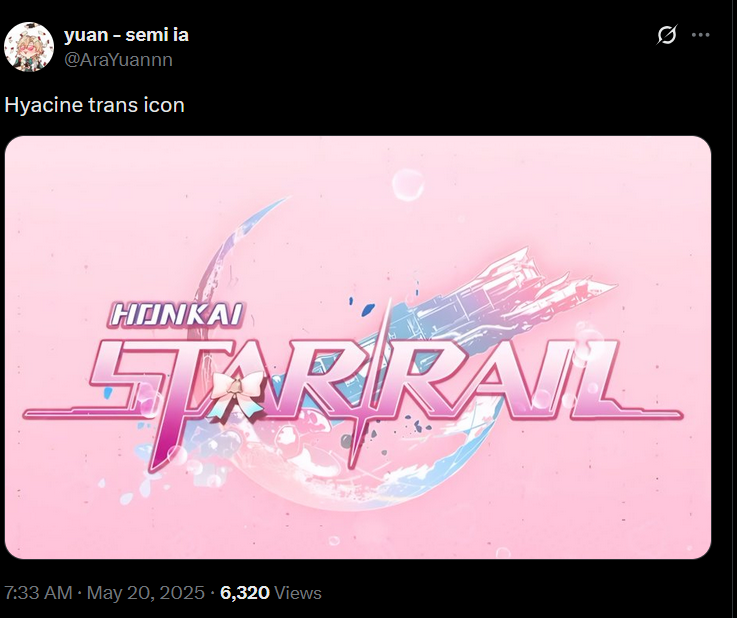The height and width of the screenshot is (618, 737).
Task: Click the letter S of the STAR logo
Action: point(125,376)
